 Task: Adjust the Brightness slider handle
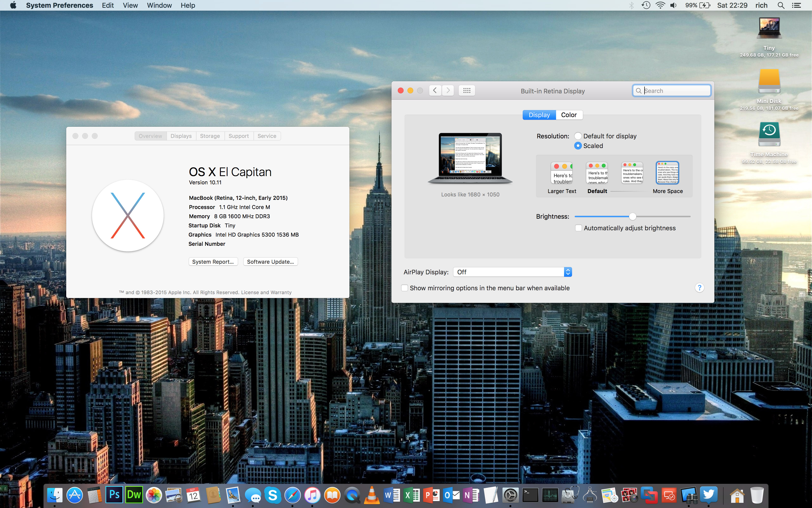click(632, 217)
